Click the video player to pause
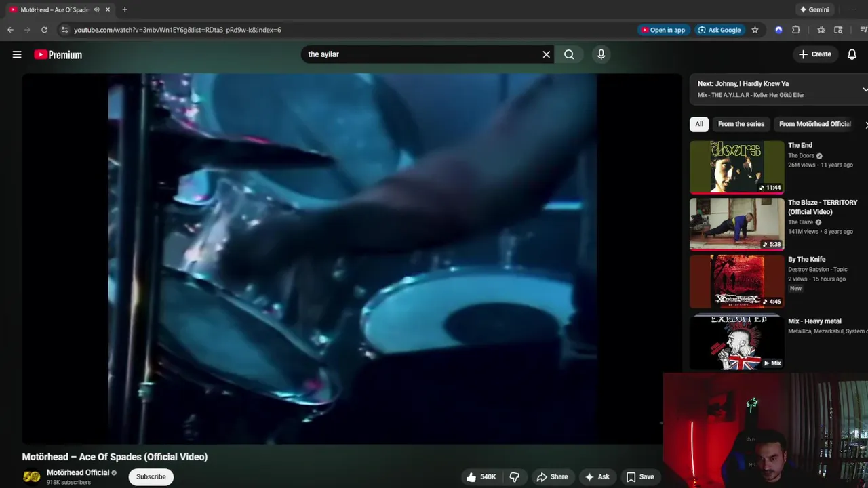Image resolution: width=868 pixels, height=488 pixels. 352,258
